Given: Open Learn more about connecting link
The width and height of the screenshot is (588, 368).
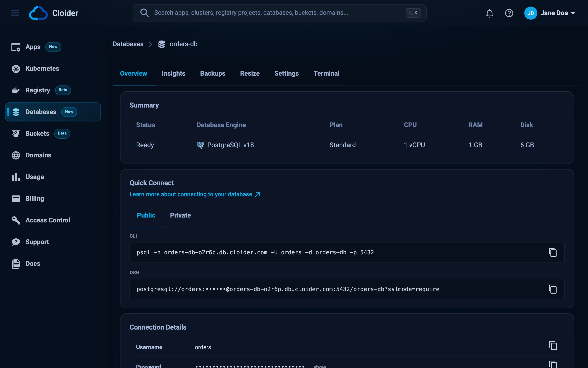Looking at the screenshot, I should coord(195,194).
